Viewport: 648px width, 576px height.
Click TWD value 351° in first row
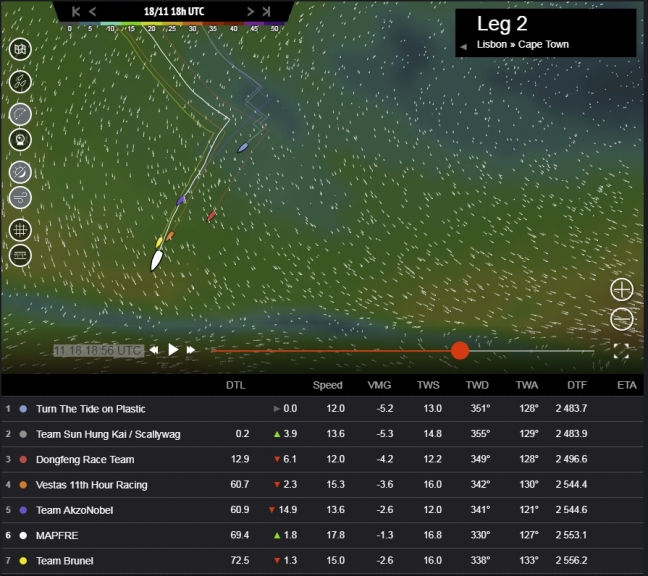point(480,408)
